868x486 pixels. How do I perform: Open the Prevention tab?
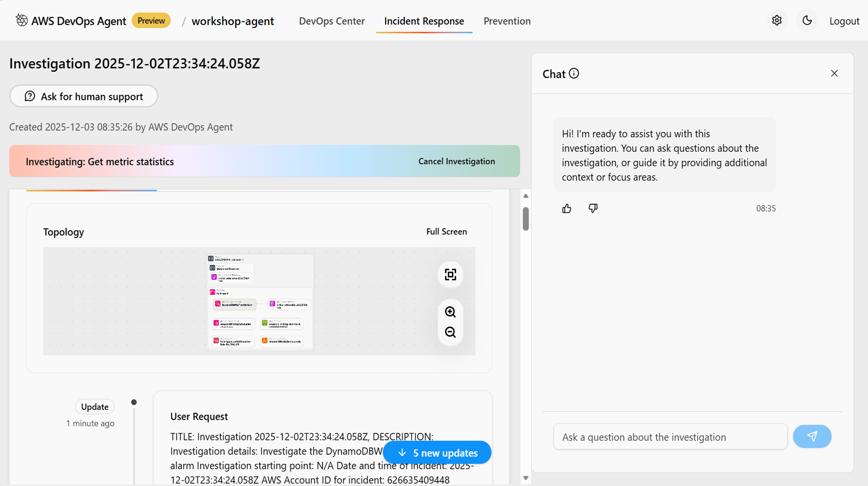click(507, 21)
